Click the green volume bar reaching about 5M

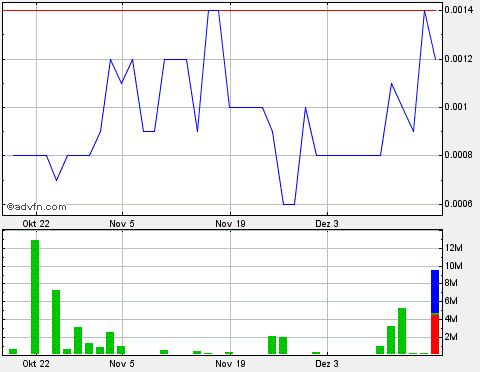402,331
